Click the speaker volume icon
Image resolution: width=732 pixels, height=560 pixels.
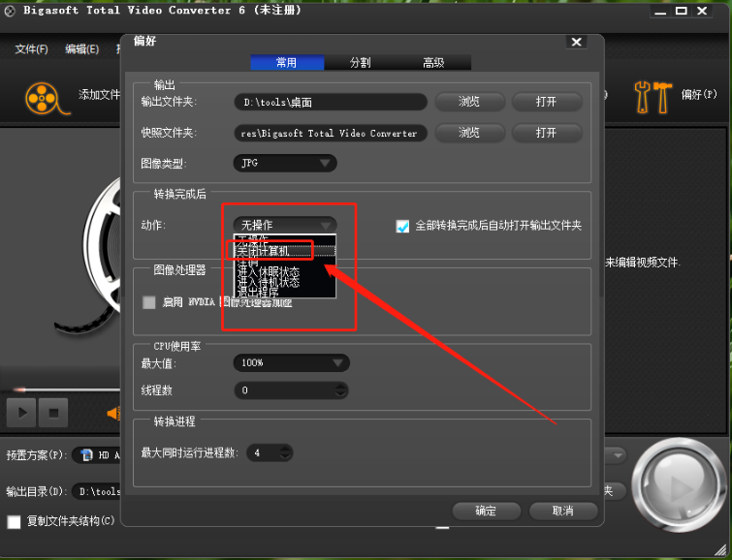point(113,413)
